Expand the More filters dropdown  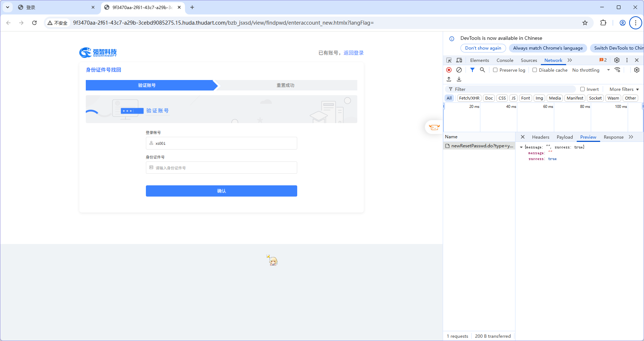[x=624, y=89]
